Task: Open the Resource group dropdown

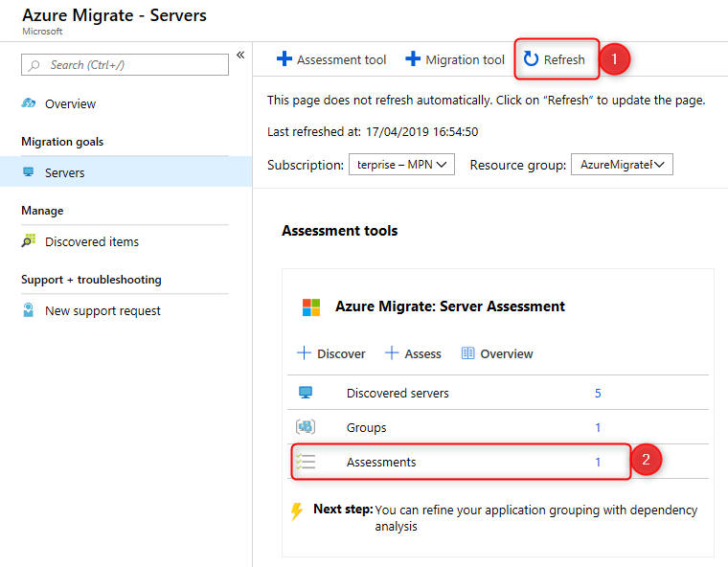Action: coord(622,165)
